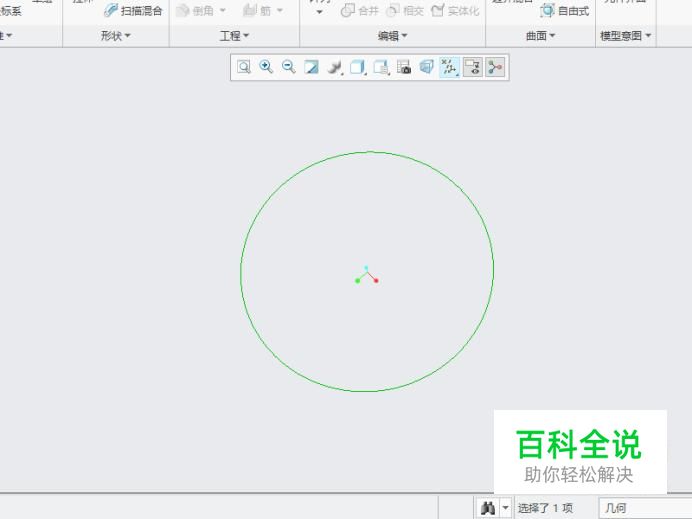Expand the Chamfer (倒角) dropdown arrow
The width and height of the screenshot is (692, 519).
click(222, 10)
